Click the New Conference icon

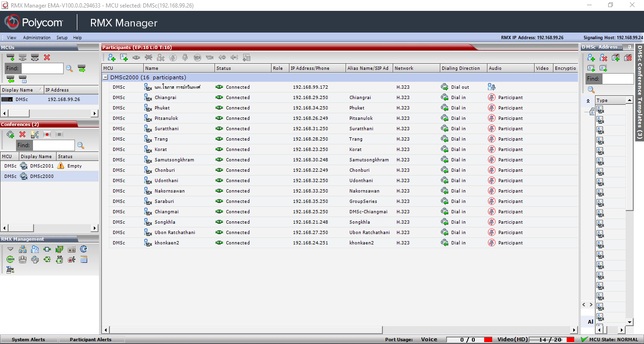(x=10, y=134)
